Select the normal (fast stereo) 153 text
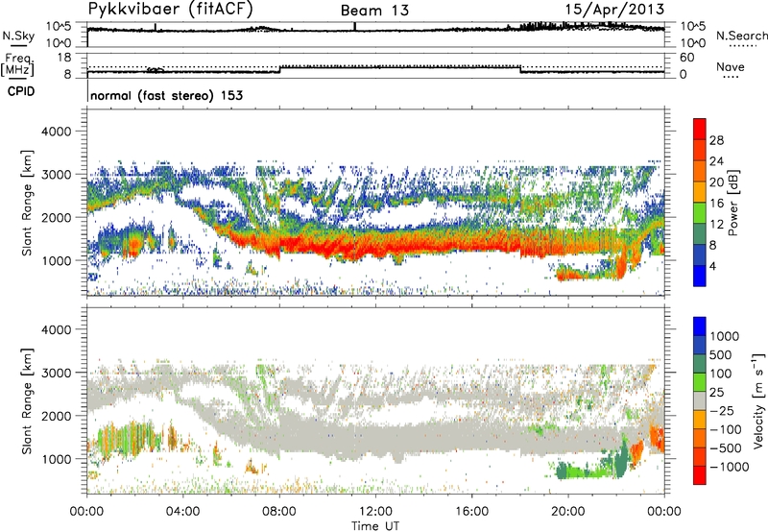The image size is (768, 532). pos(166,95)
